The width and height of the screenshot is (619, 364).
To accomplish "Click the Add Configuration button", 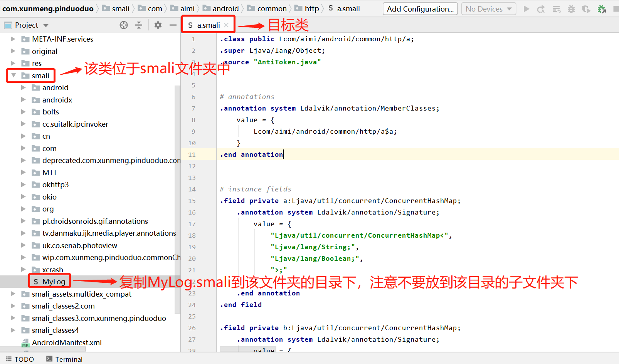I will 420,8.
